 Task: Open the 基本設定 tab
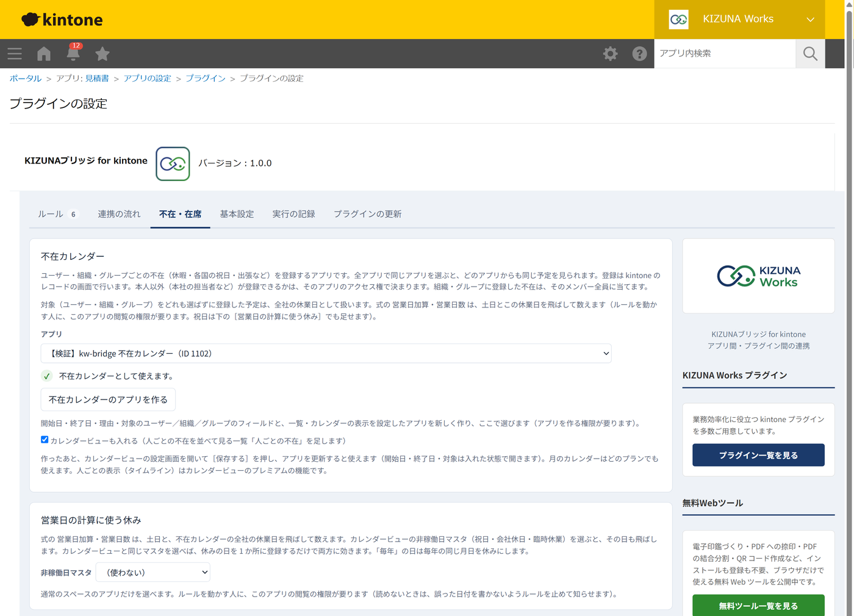tap(237, 214)
